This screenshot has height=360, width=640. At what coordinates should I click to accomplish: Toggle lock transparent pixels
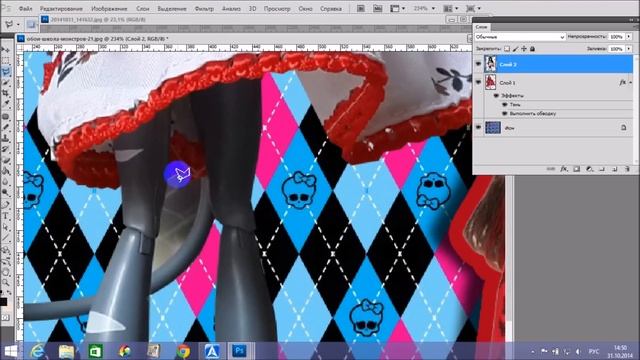click(507, 49)
